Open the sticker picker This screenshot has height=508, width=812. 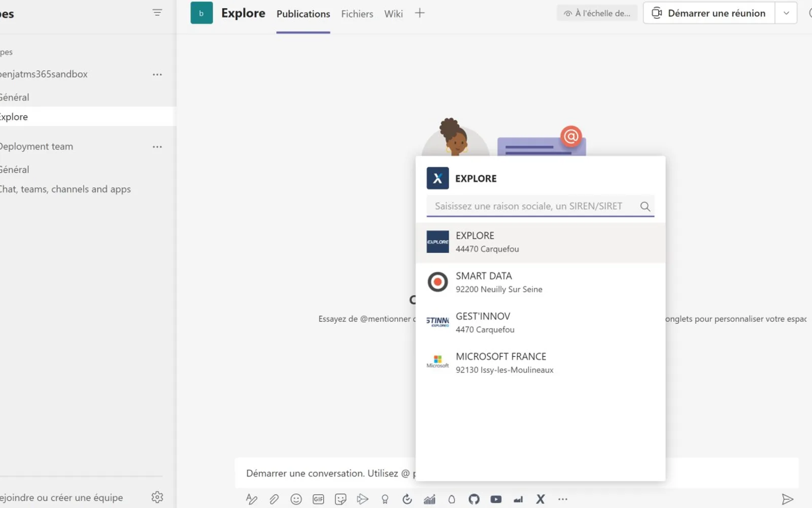(x=341, y=499)
